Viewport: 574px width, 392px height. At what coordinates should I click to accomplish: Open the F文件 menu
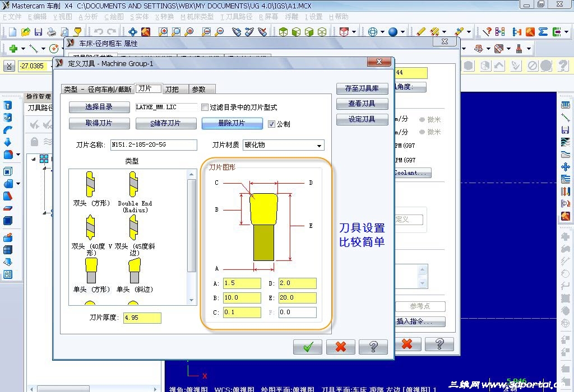(x=12, y=17)
